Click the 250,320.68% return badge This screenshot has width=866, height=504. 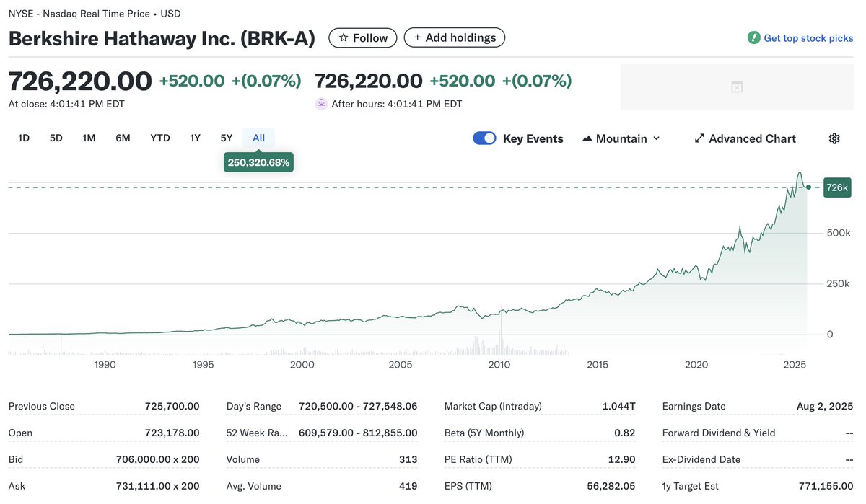(x=258, y=162)
